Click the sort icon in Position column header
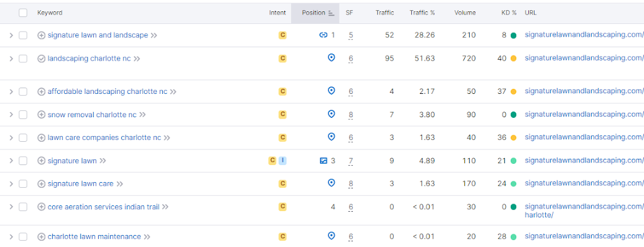 331,13
